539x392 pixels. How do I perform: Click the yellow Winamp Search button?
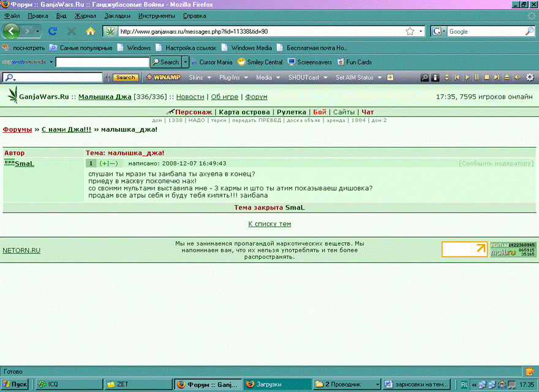click(126, 77)
